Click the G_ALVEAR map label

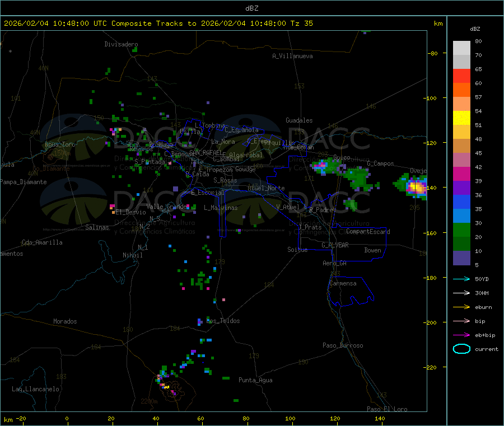pos(335,245)
